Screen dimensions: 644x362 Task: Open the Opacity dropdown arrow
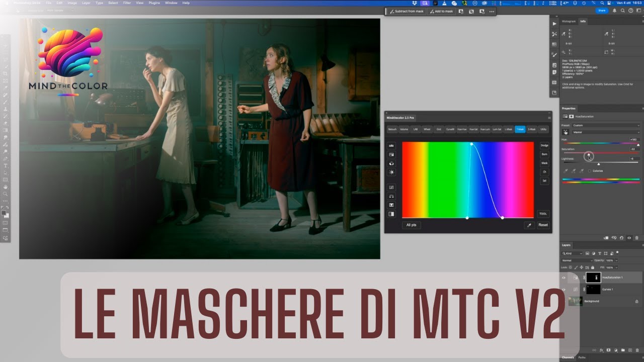(615, 260)
